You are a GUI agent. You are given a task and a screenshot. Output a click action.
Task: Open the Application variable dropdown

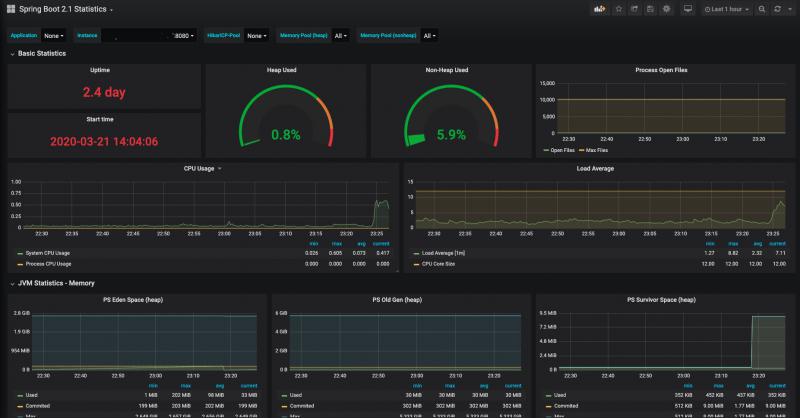[54, 35]
